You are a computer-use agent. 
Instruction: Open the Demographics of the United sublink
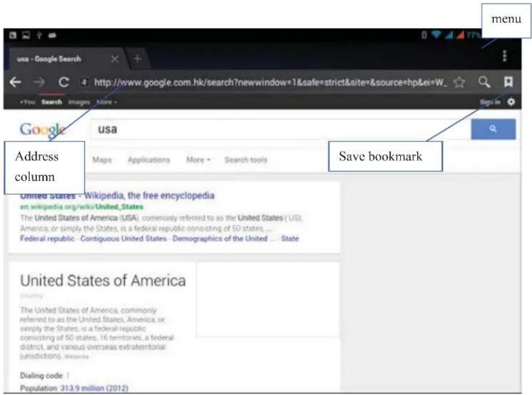click(220, 239)
